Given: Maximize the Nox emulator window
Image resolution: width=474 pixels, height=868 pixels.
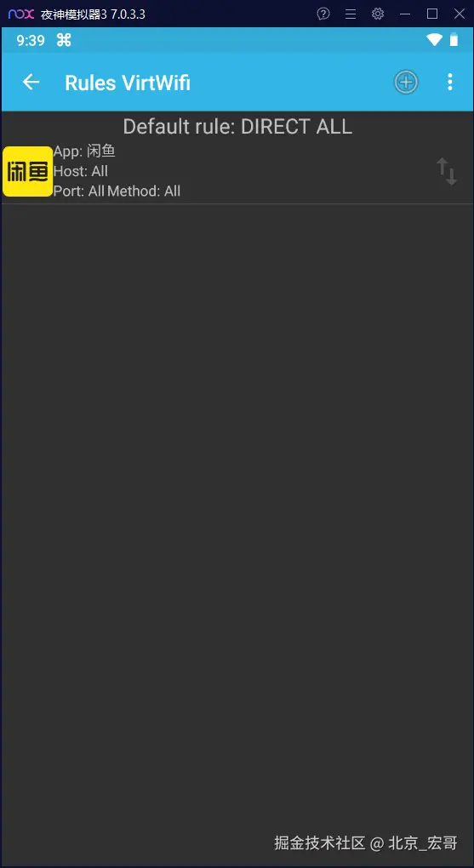Looking at the screenshot, I should (432, 14).
